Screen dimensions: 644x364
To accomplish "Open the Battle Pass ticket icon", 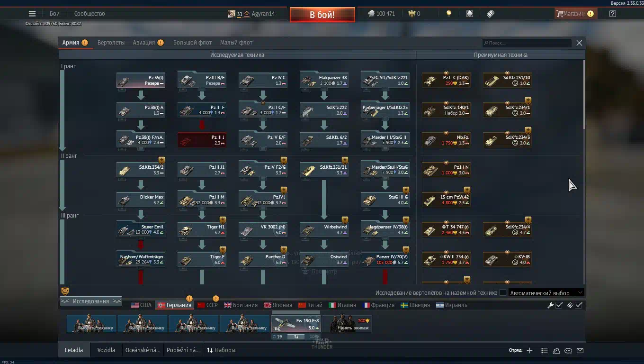I will [491, 14].
